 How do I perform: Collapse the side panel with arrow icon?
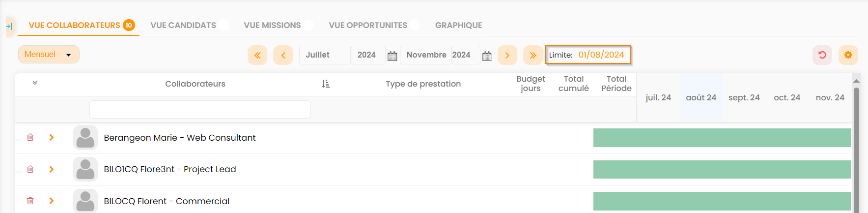pos(9,27)
